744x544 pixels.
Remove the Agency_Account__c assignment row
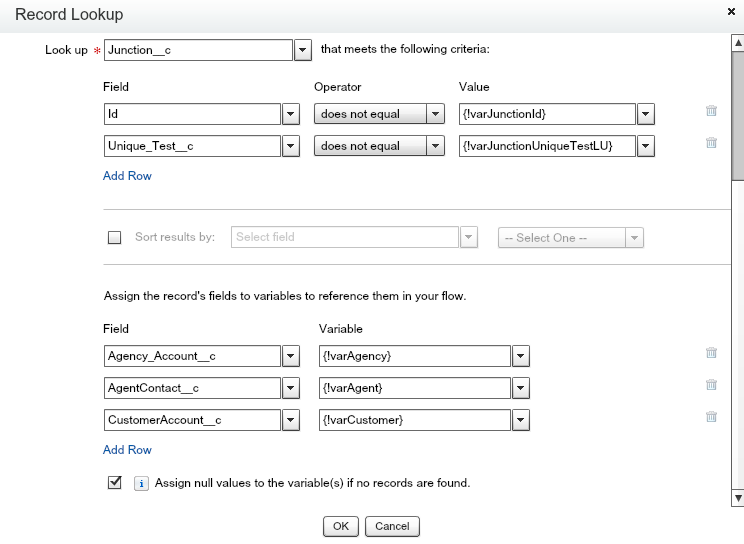tap(711, 353)
